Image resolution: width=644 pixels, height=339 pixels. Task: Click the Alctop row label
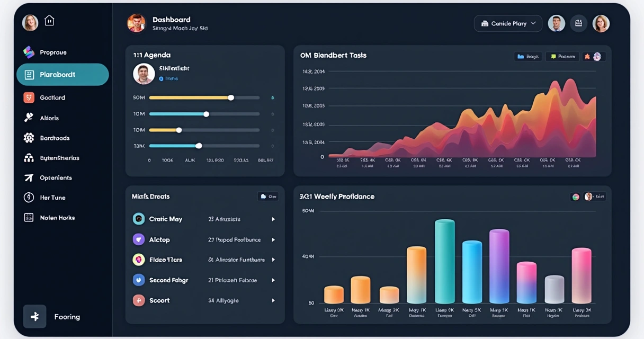(x=159, y=239)
